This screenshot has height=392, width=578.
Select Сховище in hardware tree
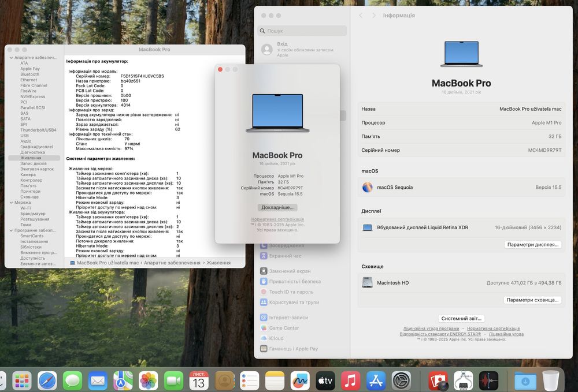[29, 197]
